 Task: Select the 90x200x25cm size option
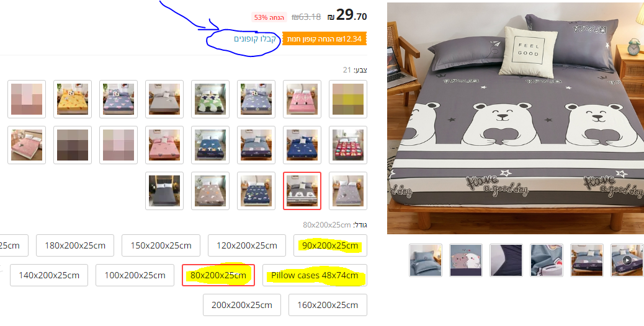click(330, 245)
